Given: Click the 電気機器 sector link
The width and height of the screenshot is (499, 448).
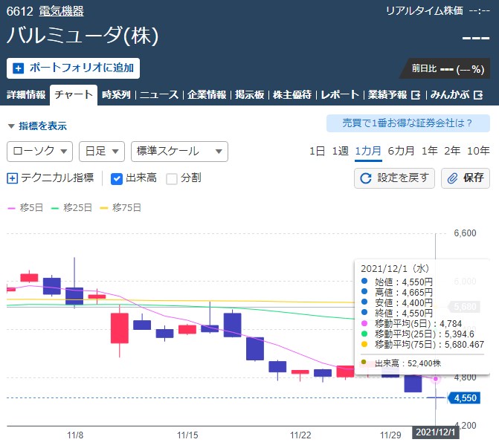Looking at the screenshot, I should pos(62,11).
